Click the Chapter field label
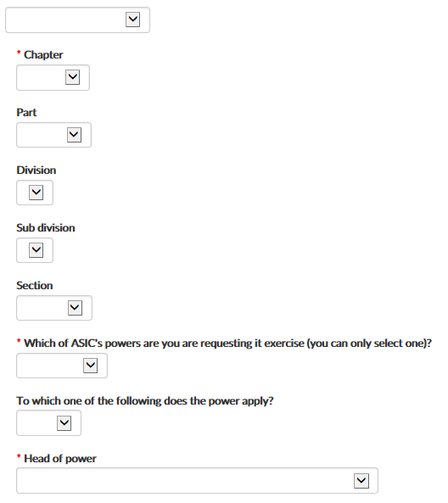Screen dimensions: 448x503 coord(43,55)
